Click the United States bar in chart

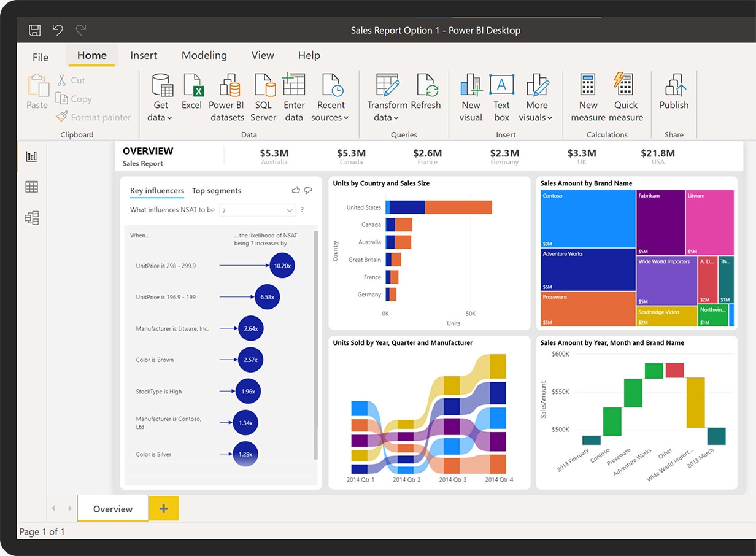[439, 207]
